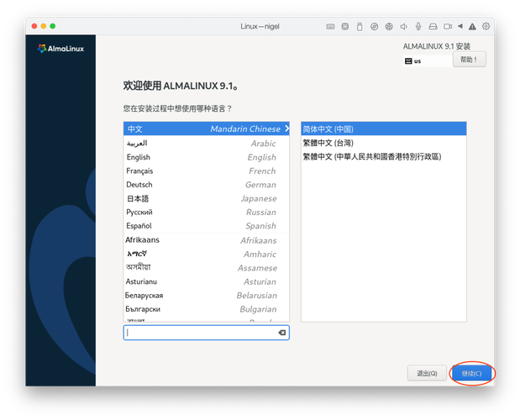Click the AlmaLinux logo
The image size is (520, 420).
60,49
